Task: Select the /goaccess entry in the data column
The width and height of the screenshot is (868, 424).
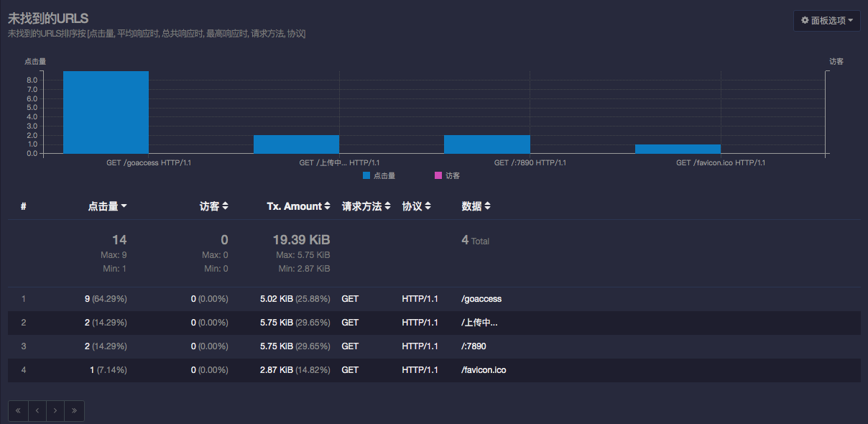Action: (481, 298)
